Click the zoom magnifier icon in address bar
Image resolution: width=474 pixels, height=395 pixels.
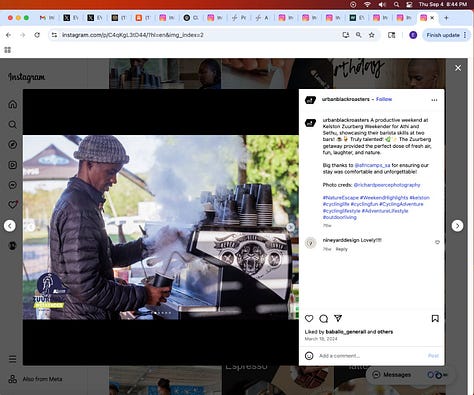click(358, 35)
